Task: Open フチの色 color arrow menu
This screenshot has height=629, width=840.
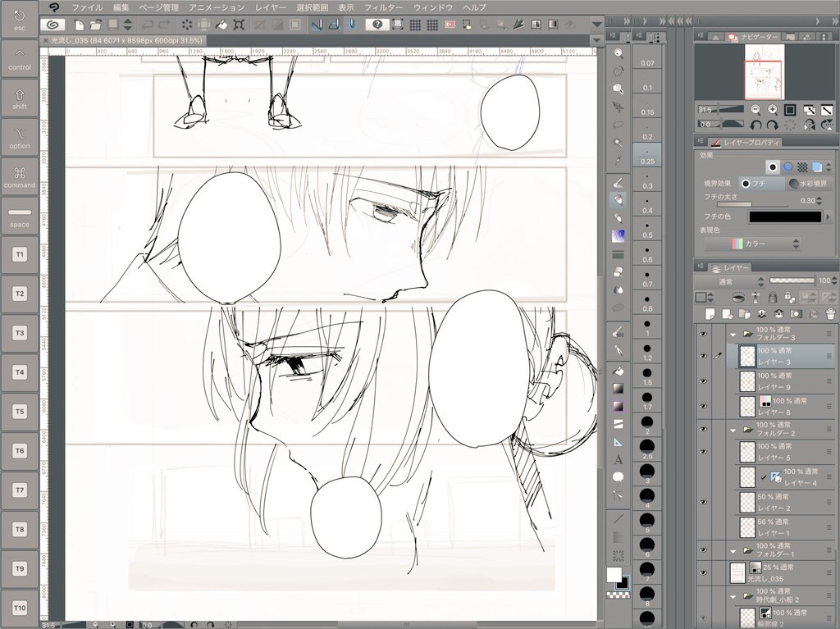Action: click(x=829, y=217)
